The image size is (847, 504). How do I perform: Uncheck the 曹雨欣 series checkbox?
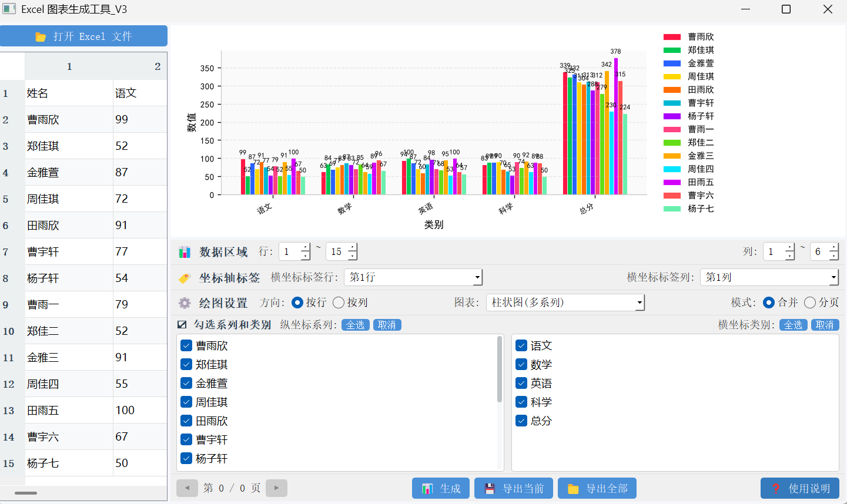(x=186, y=346)
